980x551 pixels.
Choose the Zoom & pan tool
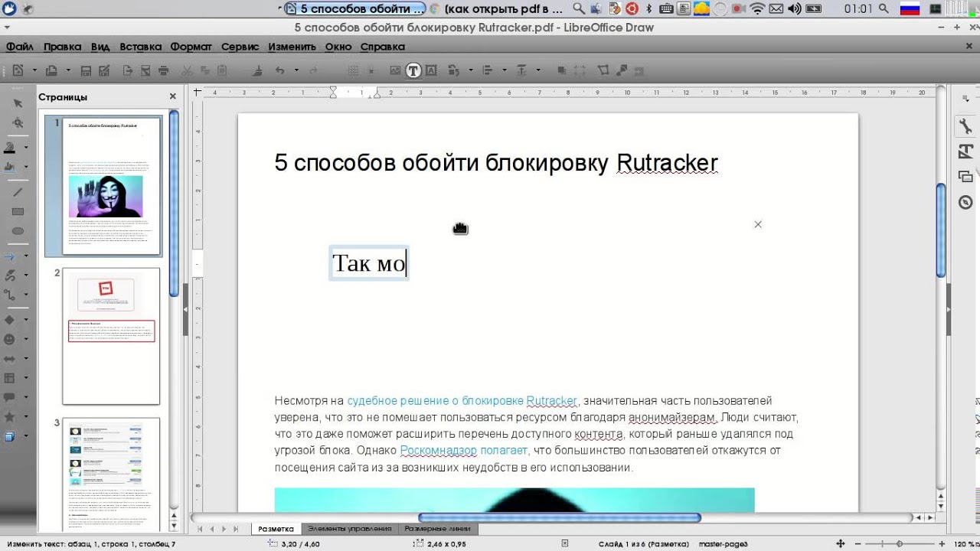coord(18,122)
